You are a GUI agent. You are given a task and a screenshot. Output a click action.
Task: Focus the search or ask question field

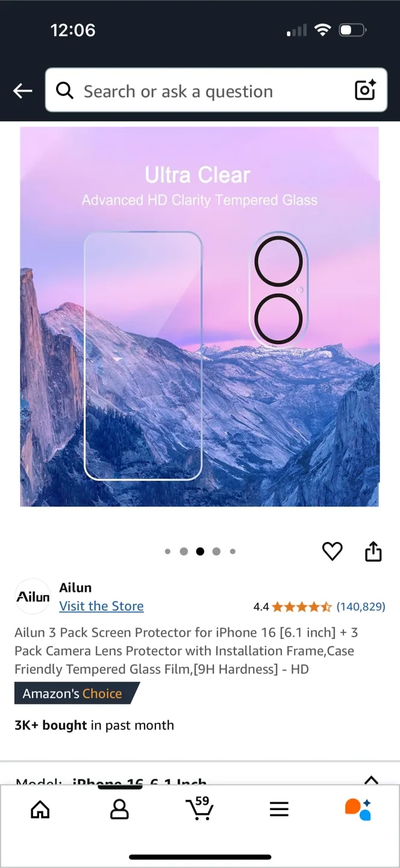click(216, 90)
